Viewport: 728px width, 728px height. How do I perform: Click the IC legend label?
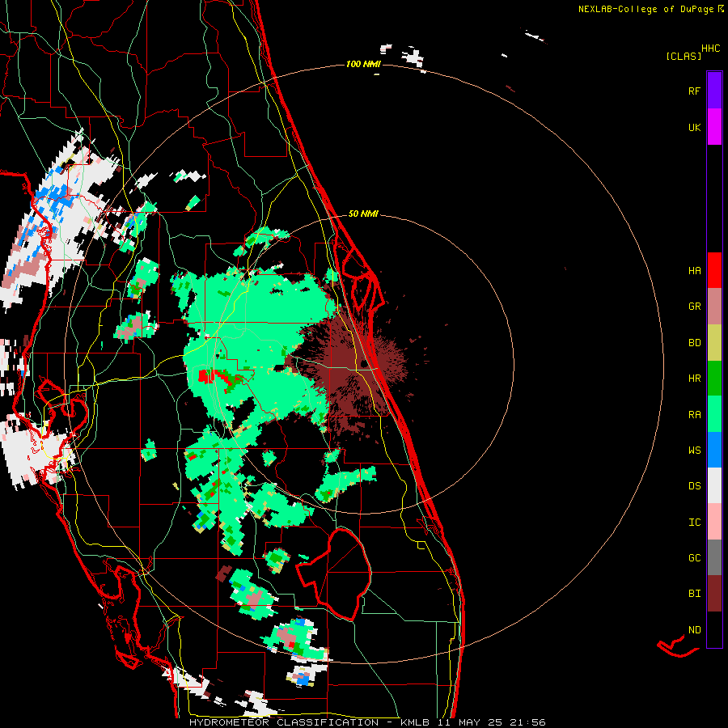point(694,523)
